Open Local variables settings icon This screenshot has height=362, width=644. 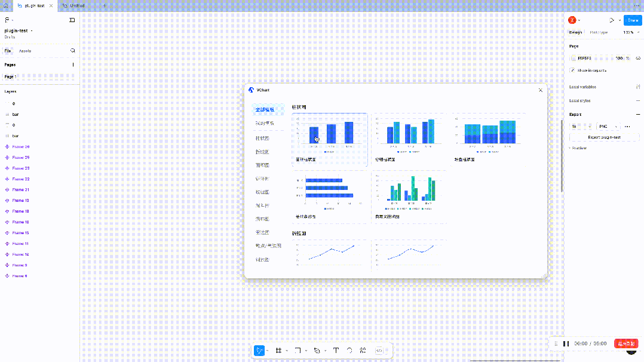638,87
